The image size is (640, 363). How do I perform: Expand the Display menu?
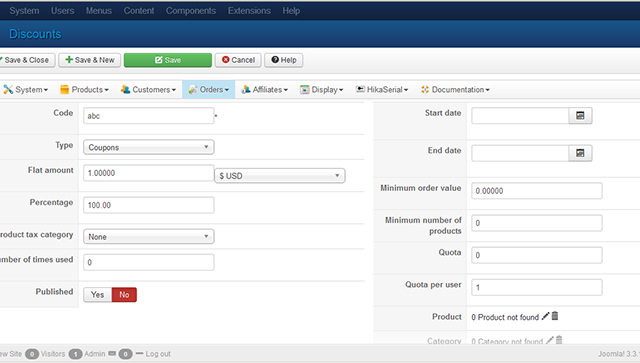coord(322,89)
